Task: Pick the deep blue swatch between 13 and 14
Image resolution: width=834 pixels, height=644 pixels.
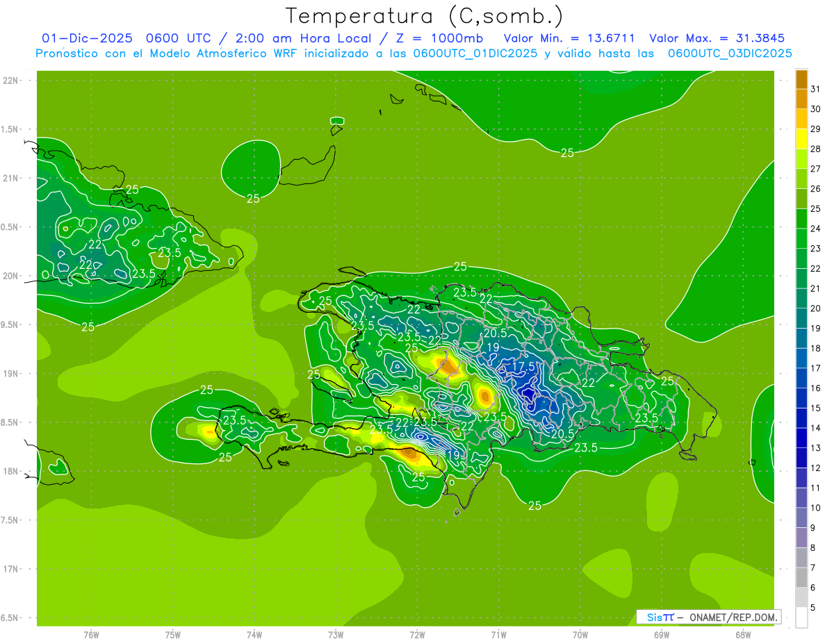Action: click(801, 438)
